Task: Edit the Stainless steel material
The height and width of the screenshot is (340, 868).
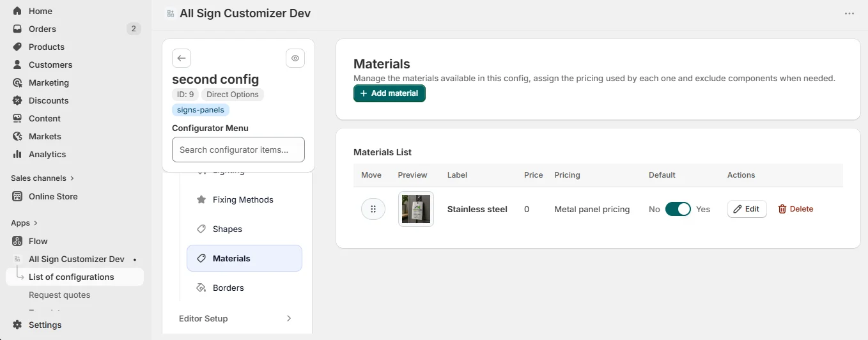Action: pos(747,209)
